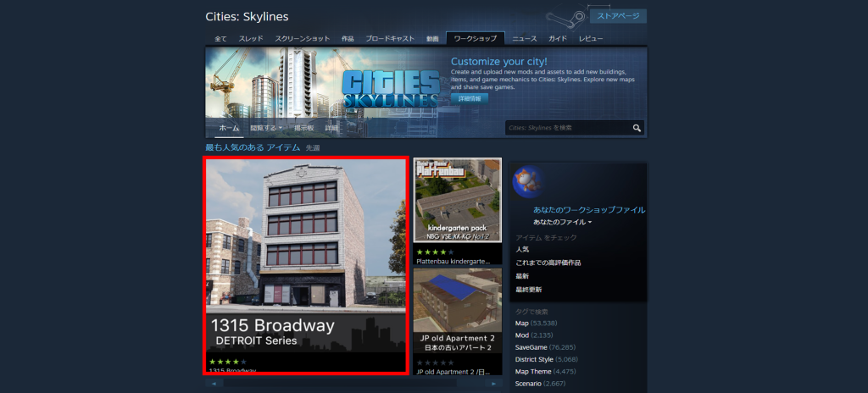868x393 pixels.
Task: Open the 作品 tab
Action: tap(348, 39)
